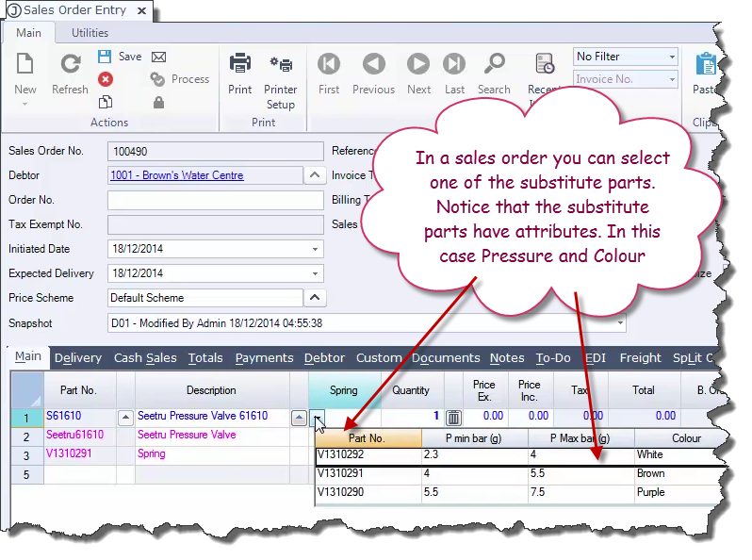The width and height of the screenshot is (752, 560).
Task: Open the Freight tab
Action: (x=640, y=358)
